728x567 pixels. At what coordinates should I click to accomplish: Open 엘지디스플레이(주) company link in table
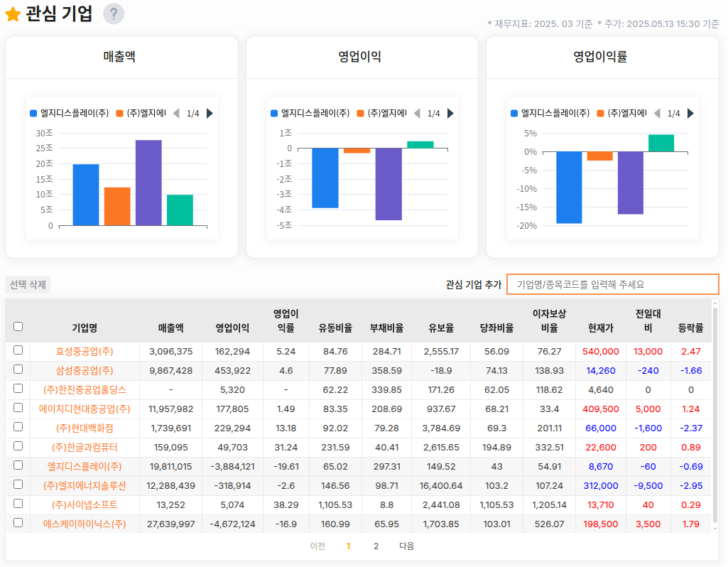[x=85, y=466]
